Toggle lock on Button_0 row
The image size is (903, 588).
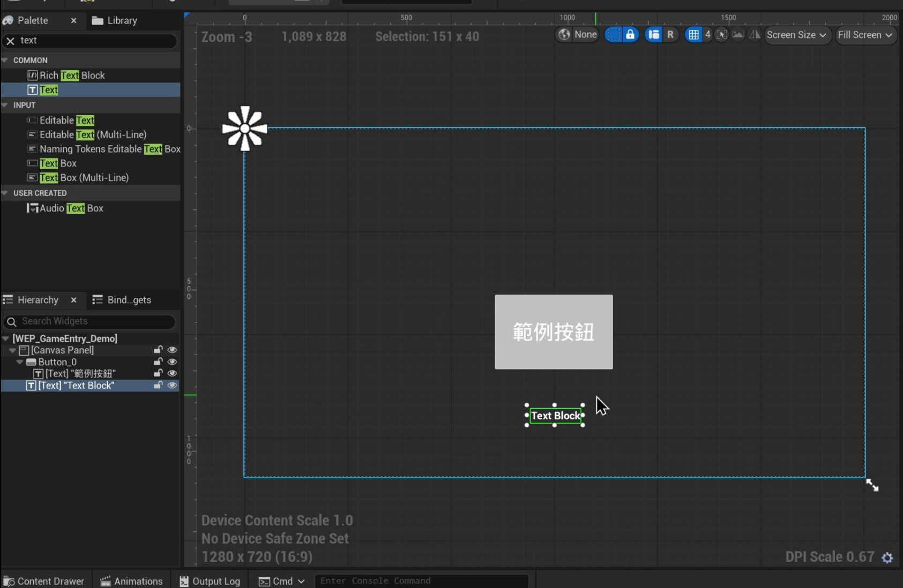point(158,361)
